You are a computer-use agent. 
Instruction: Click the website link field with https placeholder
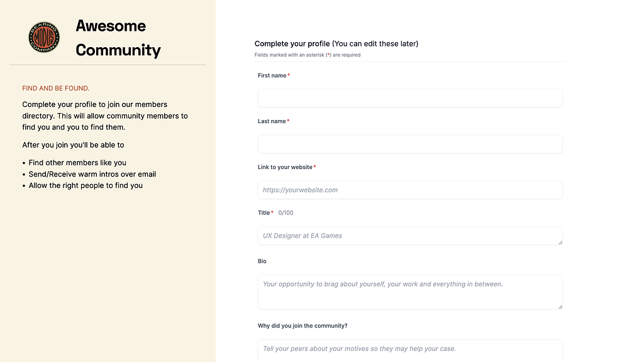pyautogui.click(x=410, y=190)
